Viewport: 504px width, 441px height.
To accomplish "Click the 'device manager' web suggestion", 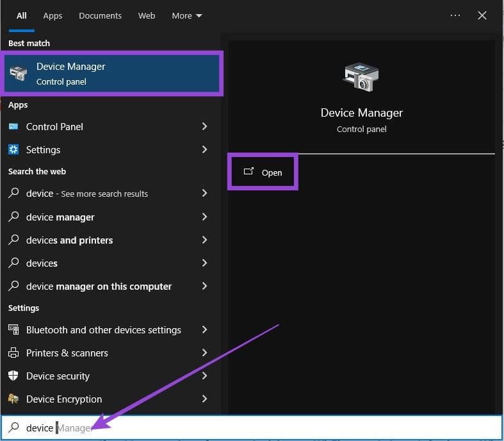I will 111,217.
